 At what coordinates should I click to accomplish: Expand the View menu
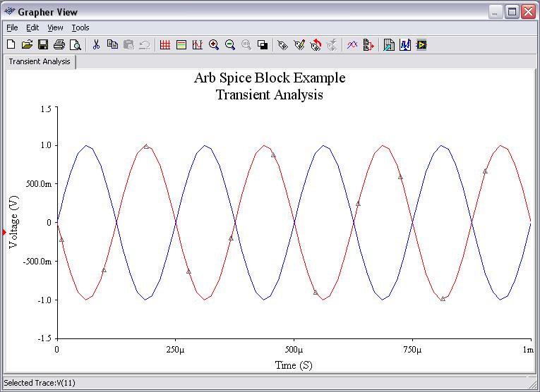(x=55, y=27)
